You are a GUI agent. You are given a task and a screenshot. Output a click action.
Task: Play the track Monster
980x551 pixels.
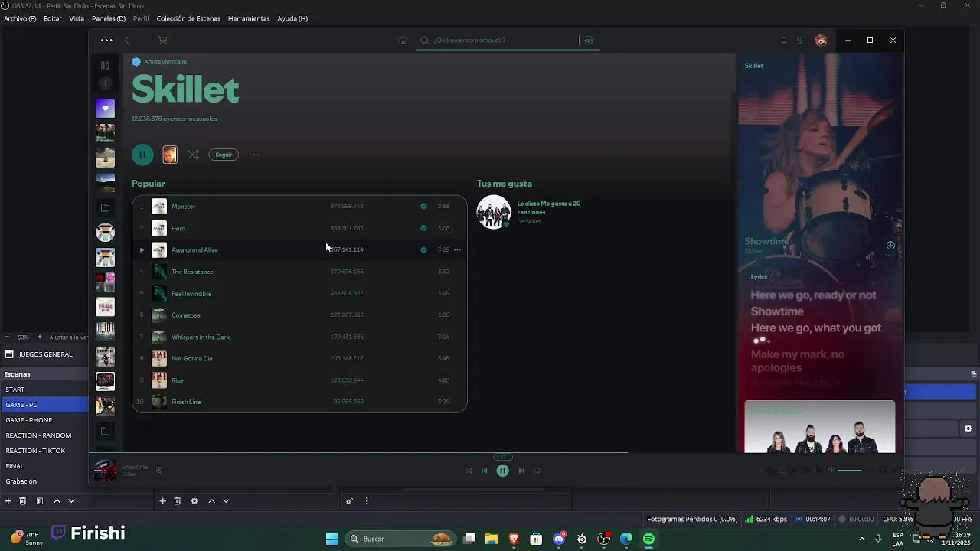pyautogui.click(x=299, y=206)
